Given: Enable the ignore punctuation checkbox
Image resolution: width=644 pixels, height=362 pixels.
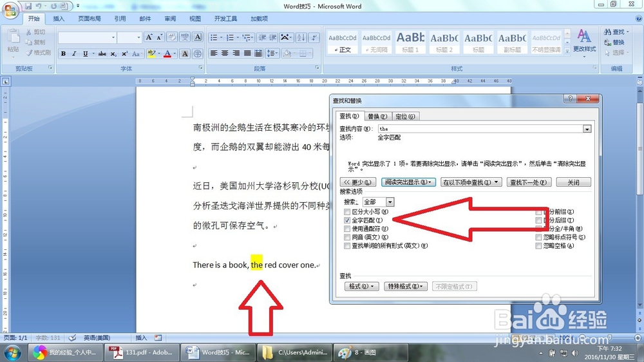Looking at the screenshot, I should 538,238.
